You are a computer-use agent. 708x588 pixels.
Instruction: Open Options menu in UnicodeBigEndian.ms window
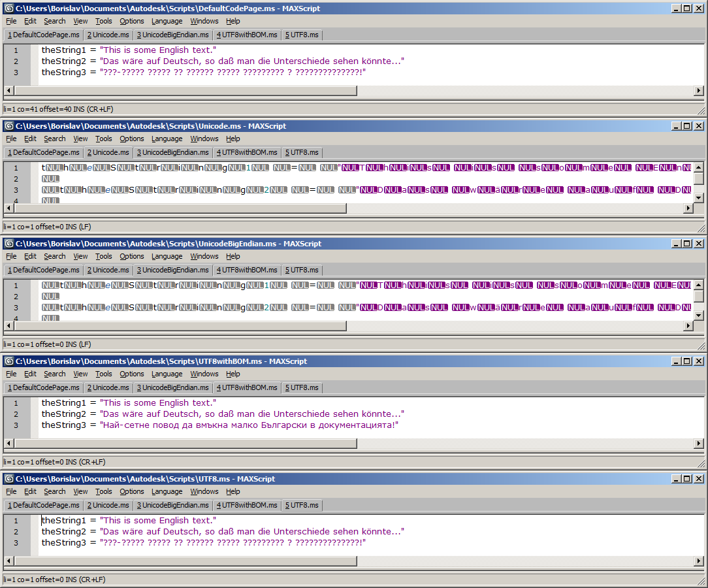132,256
